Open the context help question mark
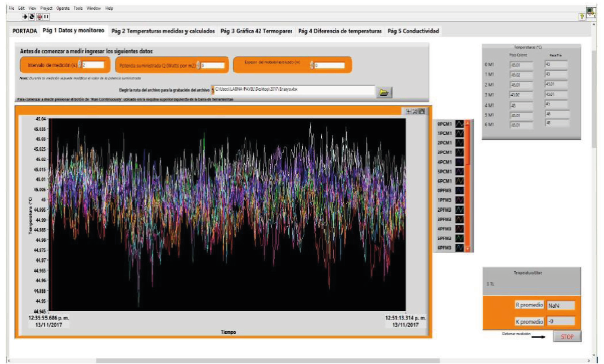Screen dimensions: 604x364 pyautogui.click(x=582, y=16)
